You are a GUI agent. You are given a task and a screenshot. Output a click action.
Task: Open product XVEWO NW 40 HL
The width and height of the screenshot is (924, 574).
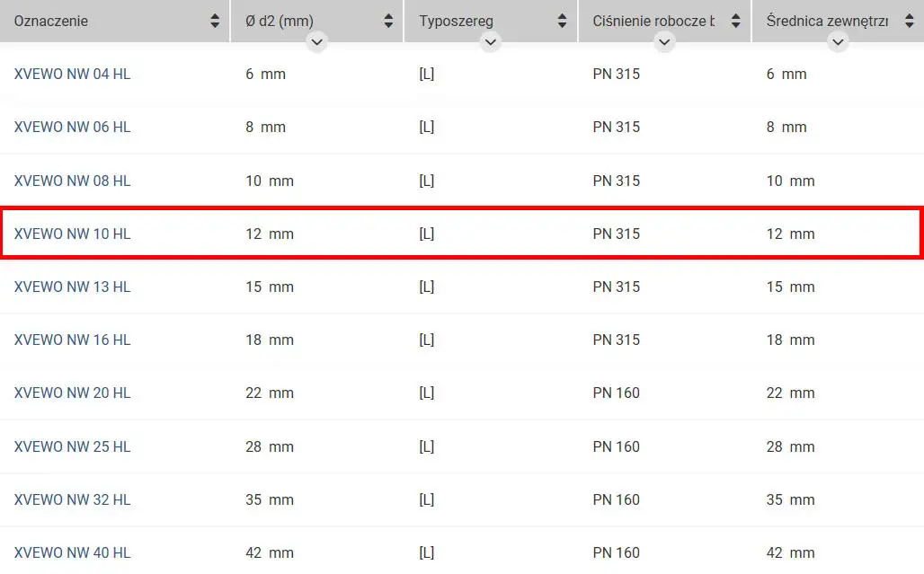click(72, 552)
